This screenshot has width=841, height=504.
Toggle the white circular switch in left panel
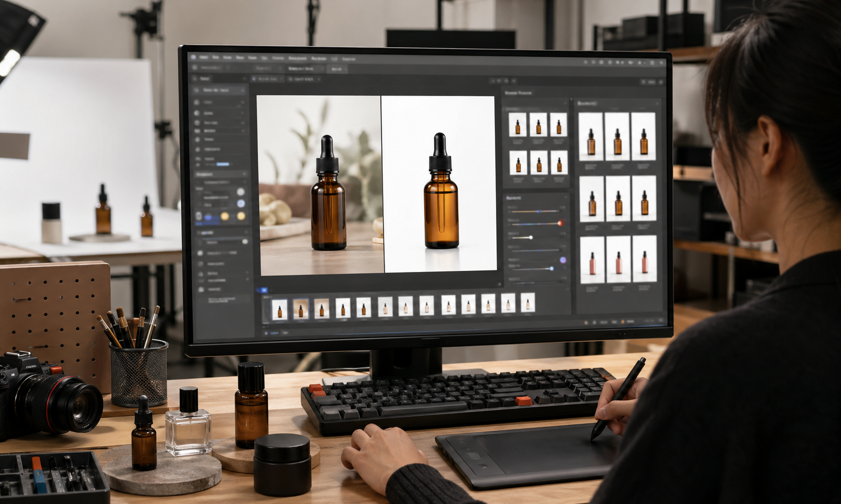pyautogui.click(x=241, y=192)
